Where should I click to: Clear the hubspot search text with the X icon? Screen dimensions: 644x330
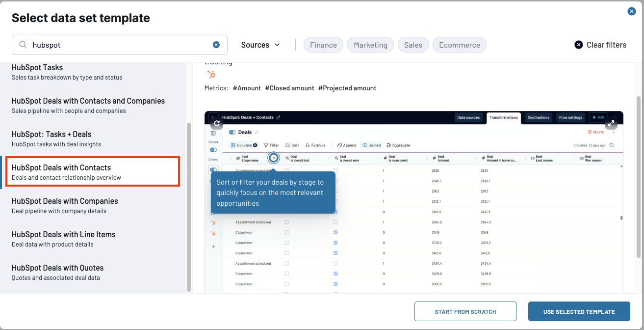216,45
